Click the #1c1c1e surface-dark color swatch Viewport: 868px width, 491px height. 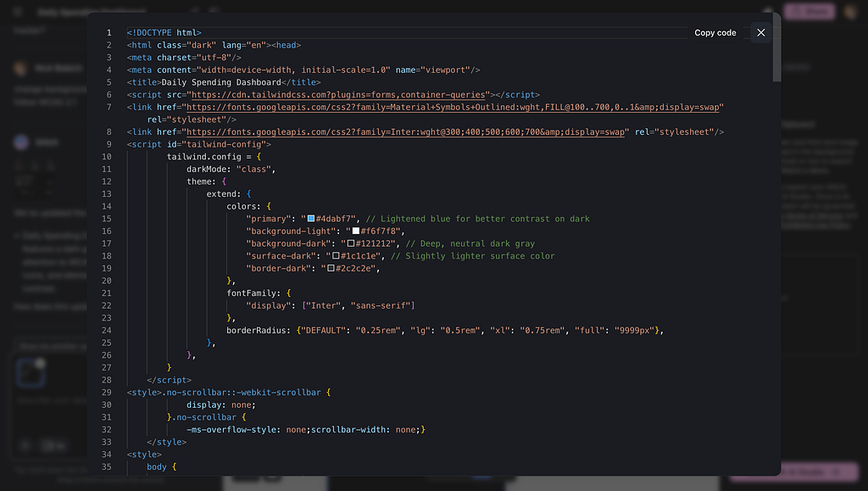(x=337, y=256)
